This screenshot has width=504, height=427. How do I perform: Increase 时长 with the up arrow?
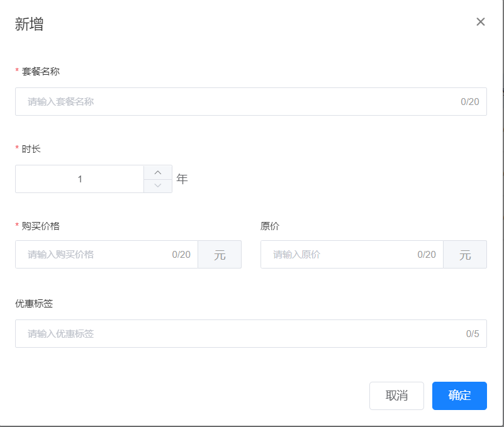tap(158, 172)
